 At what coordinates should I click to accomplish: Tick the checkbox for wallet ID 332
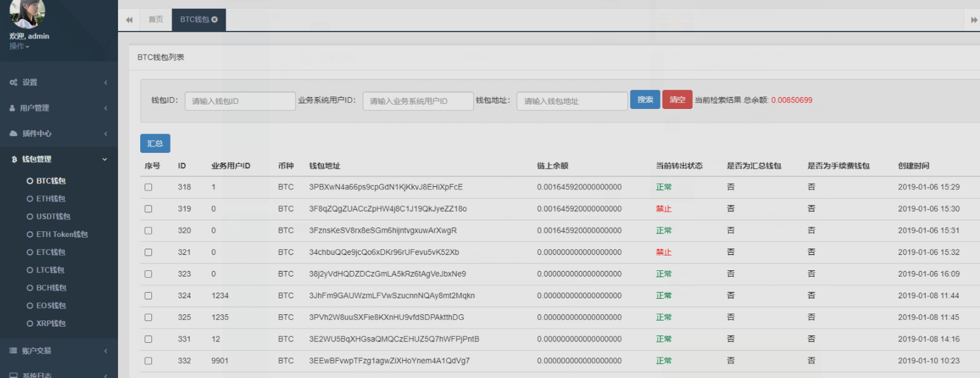click(x=148, y=361)
